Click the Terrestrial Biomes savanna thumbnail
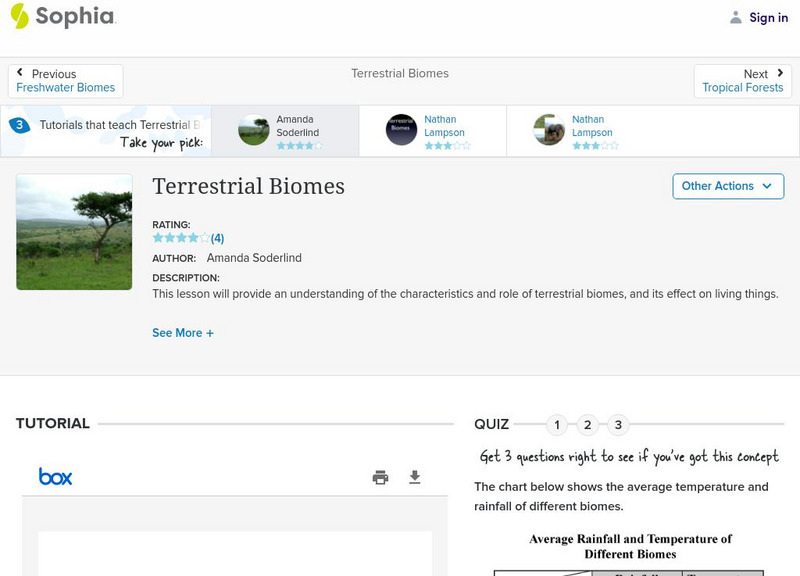 click(74, 232)
